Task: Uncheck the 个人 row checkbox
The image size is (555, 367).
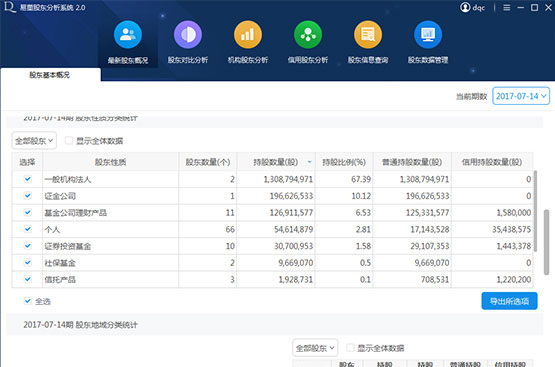Action: coord(28,229)
